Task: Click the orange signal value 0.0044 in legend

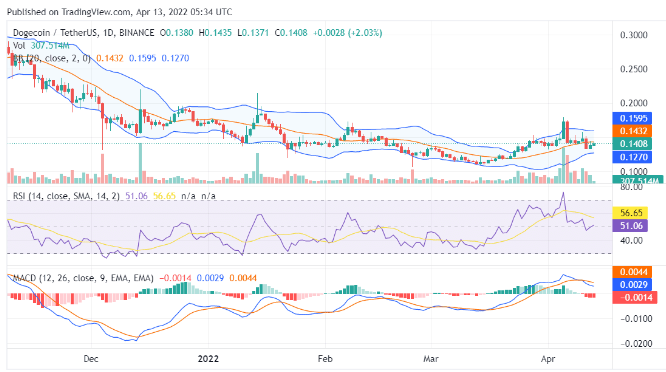Action: (243, 278)
